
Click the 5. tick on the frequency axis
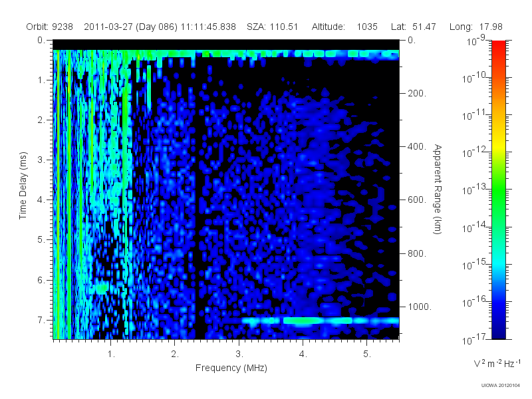(x=367, y=354)
